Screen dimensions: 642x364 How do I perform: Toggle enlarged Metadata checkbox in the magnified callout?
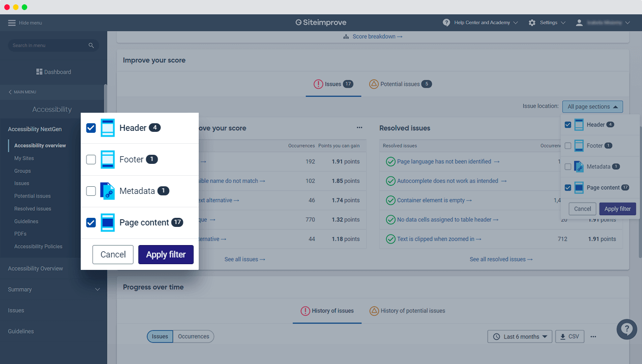[91, 191]
